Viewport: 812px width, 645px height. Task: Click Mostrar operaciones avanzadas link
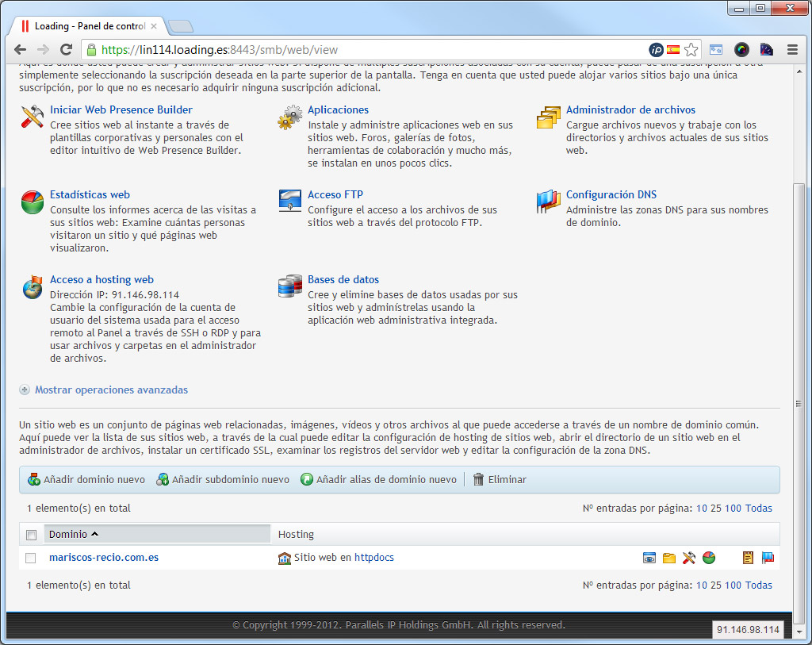[111, 390]
